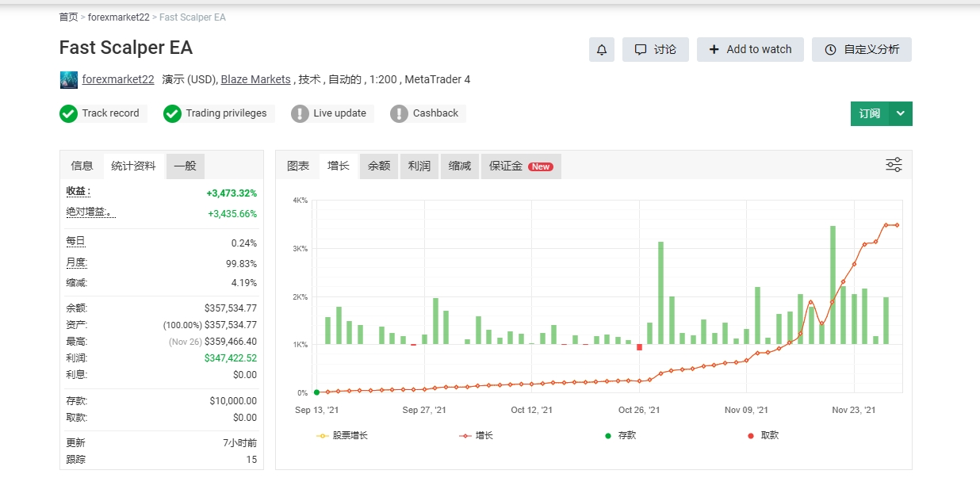Viewport: 980px width, 478px height.
Task: Go to 首页 breadcrumb link
Action: coord(68,17)
